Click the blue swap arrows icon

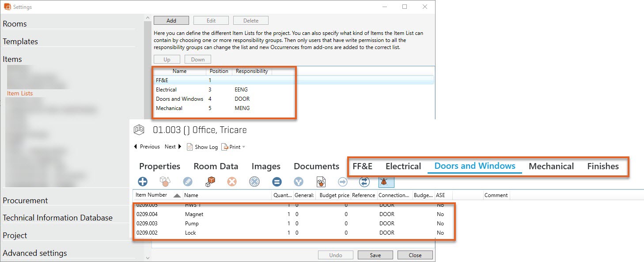coord(364,182)
